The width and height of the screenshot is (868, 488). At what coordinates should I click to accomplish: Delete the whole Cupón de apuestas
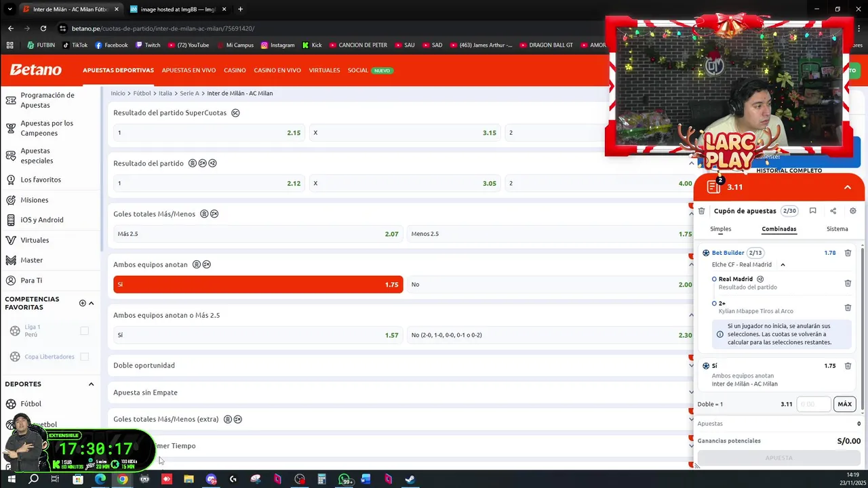point(702,211)
